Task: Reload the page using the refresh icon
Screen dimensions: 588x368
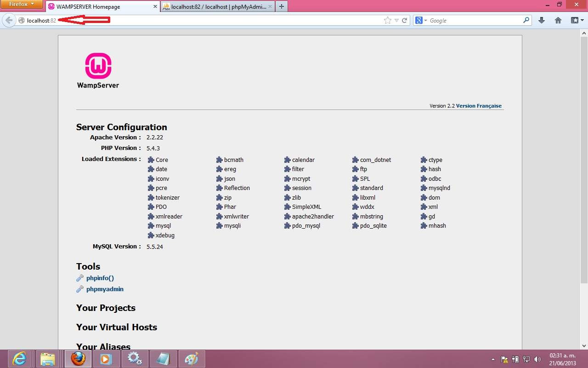Action: click(405, 20)
